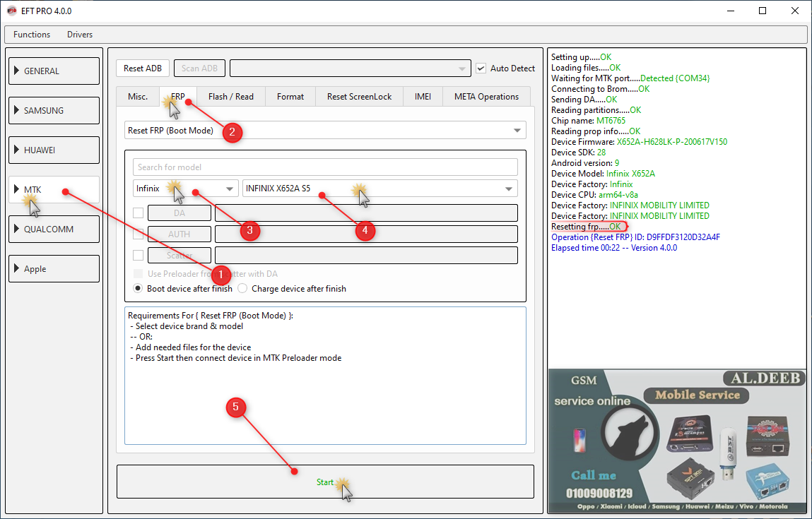Expand the MTK section
Screen dimensions: 812x519
[54, 189]
